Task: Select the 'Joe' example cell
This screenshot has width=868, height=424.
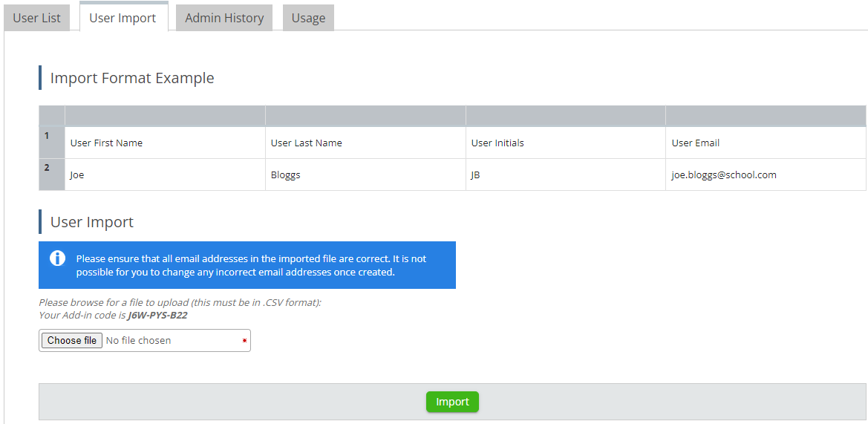Action: point(165,175)
